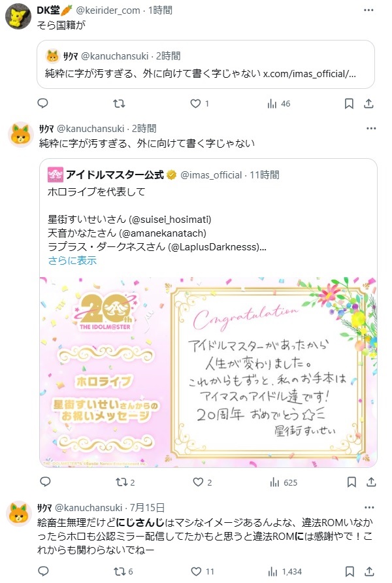Like DK堂's post with 1 like
The width and height of the screenshot is (392, 583).
pos(199,103)
